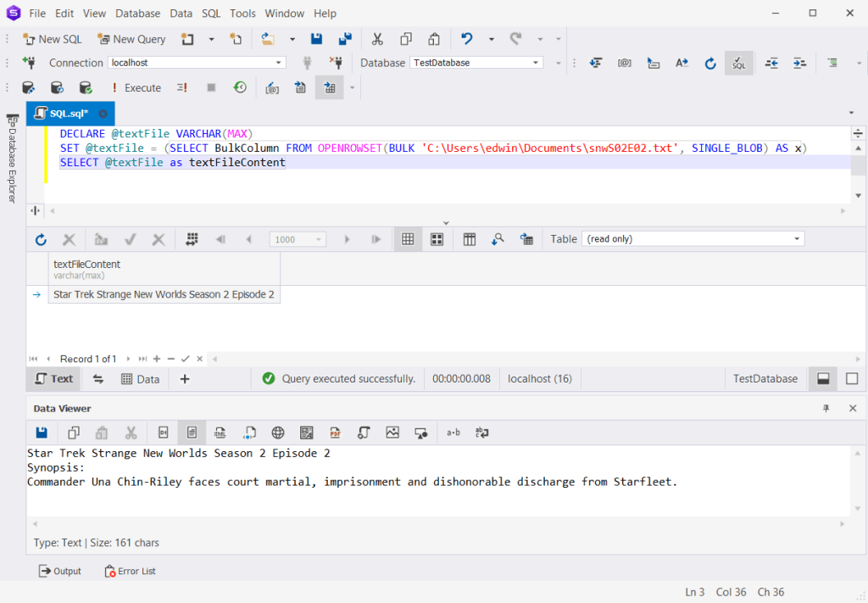
Task: Click the Increase indent icon
Action: pyautogui.click(x=799, y=63)
